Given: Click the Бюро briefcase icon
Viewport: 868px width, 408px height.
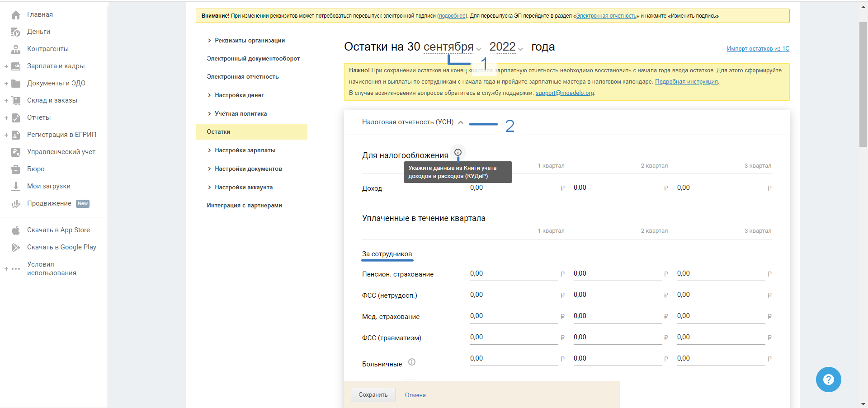Looking at the screenshot, I should (16, 169).
